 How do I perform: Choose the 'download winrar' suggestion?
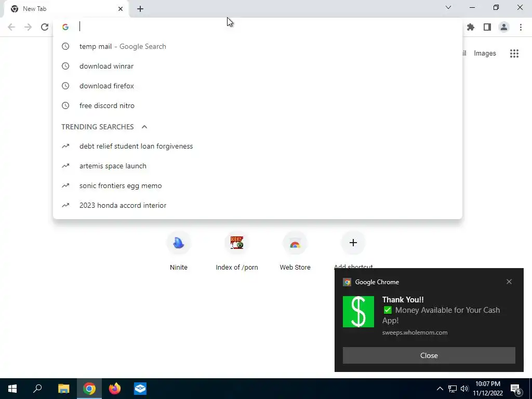(x=258, y=66)
